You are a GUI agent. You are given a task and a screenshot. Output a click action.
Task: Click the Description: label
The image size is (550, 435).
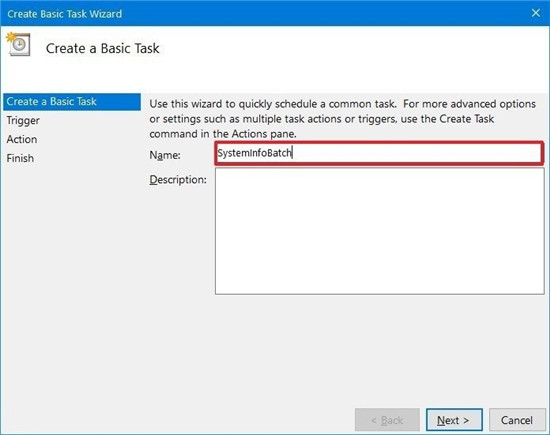[x=178, y=180]
